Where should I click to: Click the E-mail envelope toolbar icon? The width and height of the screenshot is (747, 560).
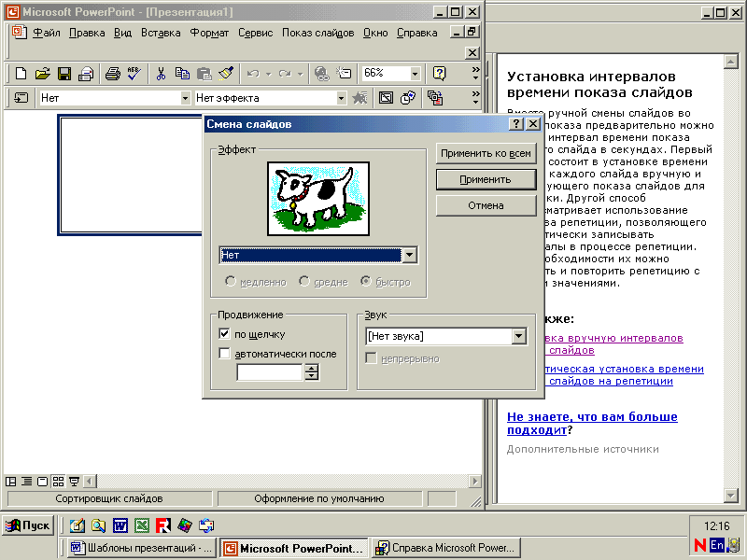click(x=86, y=74)
